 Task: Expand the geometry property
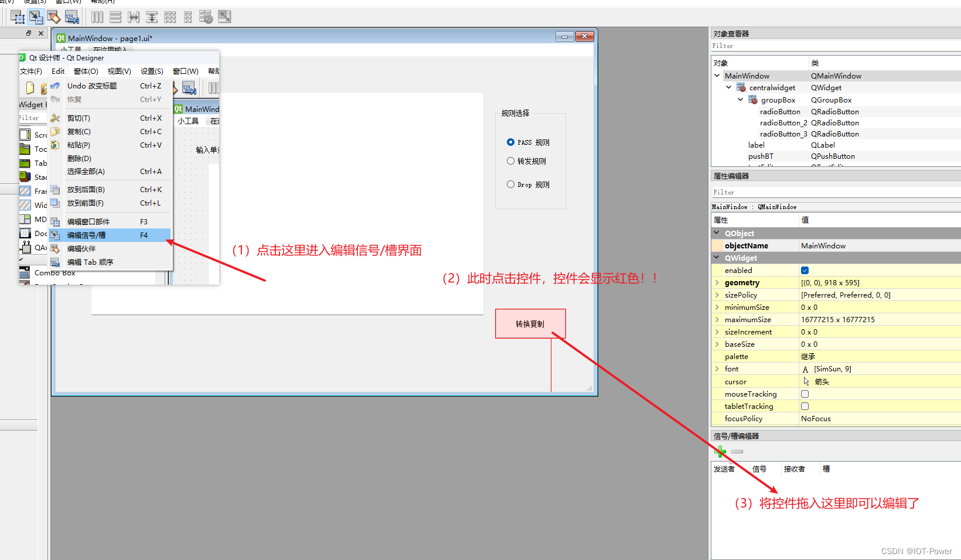click(717, 282)
